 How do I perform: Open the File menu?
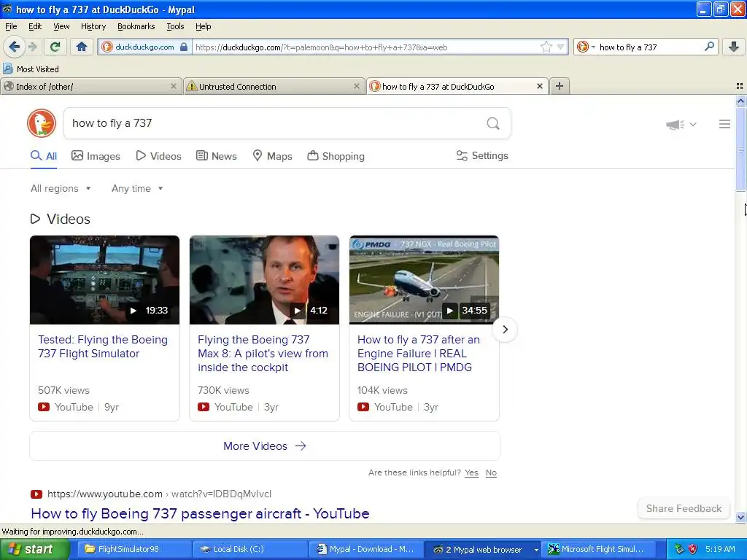tap(11, 26)
